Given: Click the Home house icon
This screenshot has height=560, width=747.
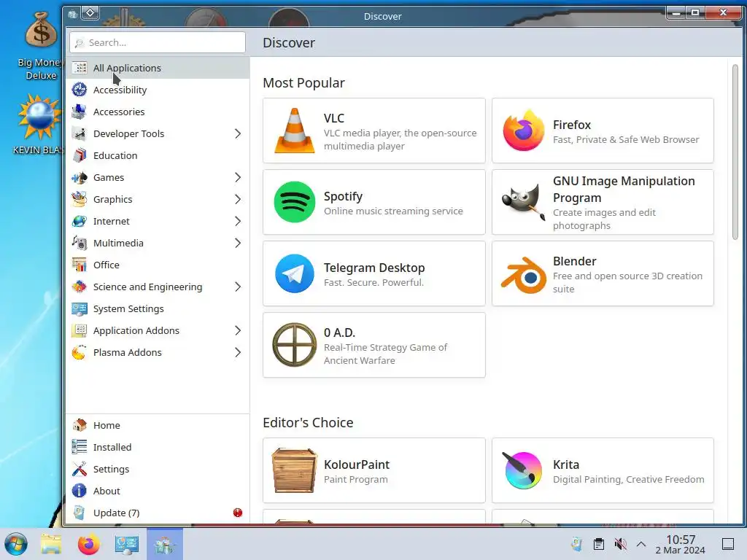Looking at the screenshot, I should pyautogui.click(x=79, y=425).
